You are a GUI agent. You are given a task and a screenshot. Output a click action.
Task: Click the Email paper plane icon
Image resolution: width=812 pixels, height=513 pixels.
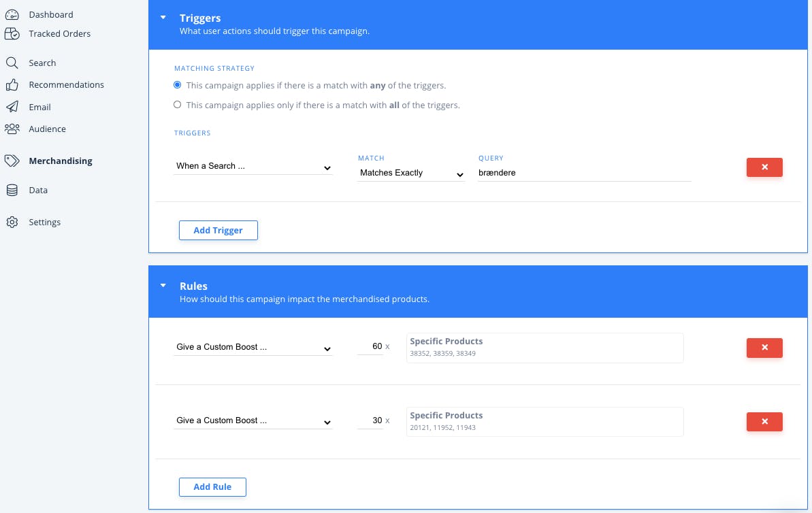12,107
